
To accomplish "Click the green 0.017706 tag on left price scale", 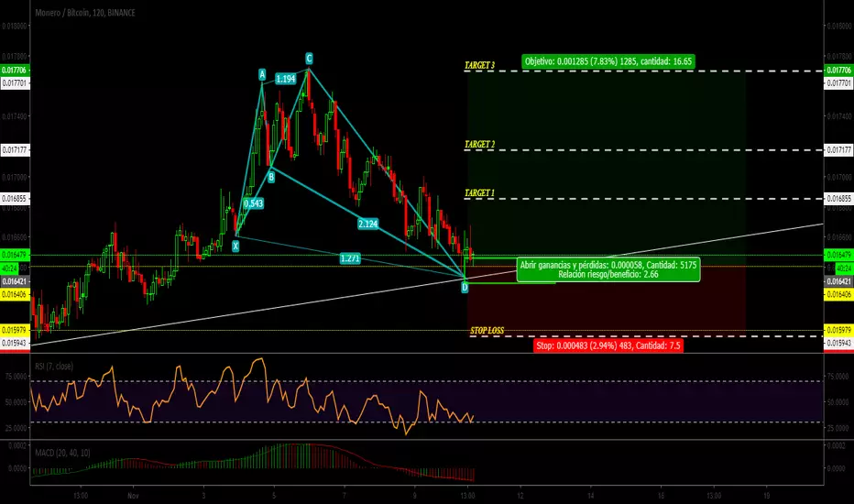I will [15, 71].
